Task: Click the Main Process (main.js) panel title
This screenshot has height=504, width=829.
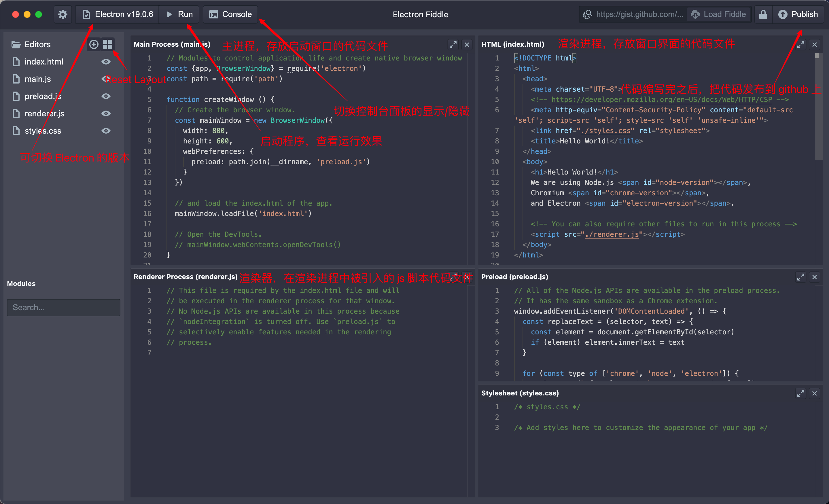Action: coord(172,44)
